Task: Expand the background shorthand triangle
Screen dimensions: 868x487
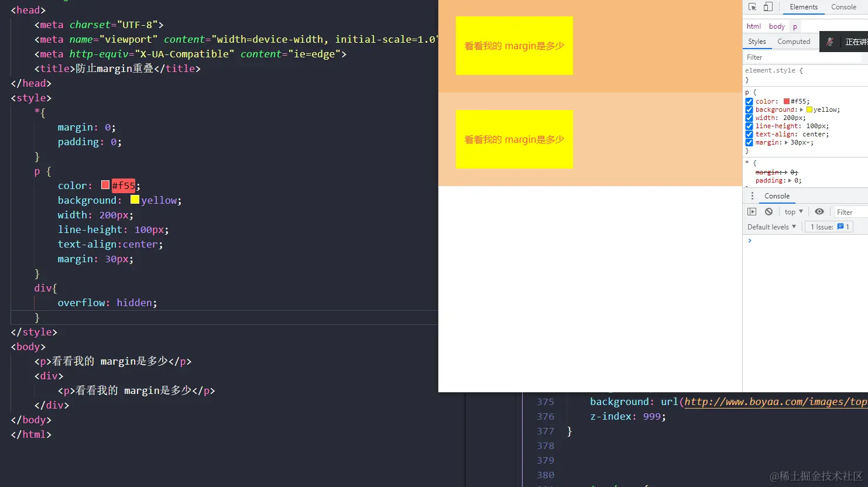Action: click(801, 109)
